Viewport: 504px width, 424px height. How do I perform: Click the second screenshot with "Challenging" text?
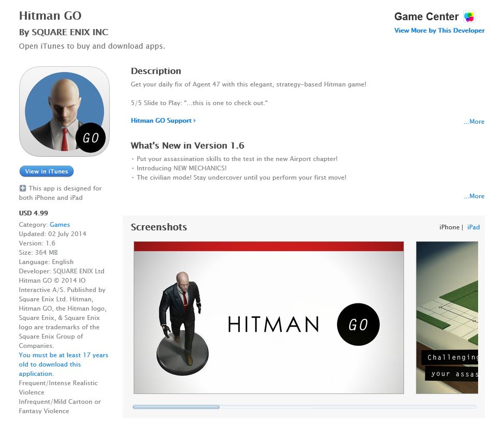pyautogui.click(x=447, y=318)
